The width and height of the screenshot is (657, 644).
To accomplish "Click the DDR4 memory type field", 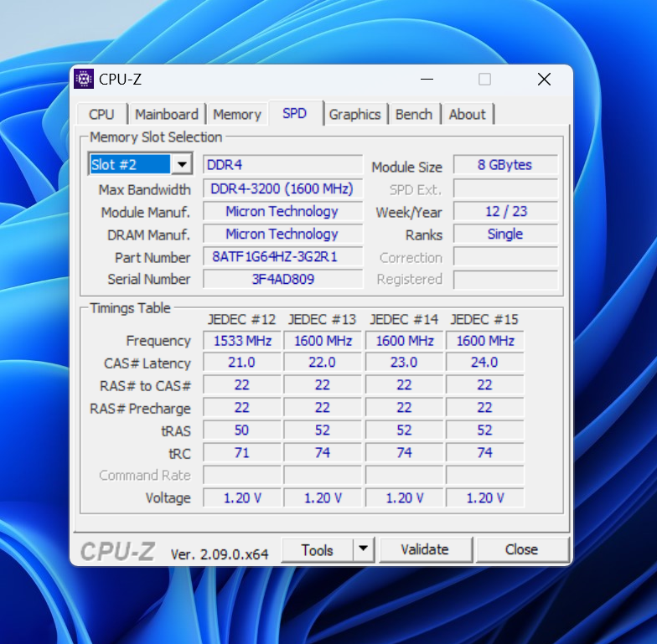I will 283,164.
